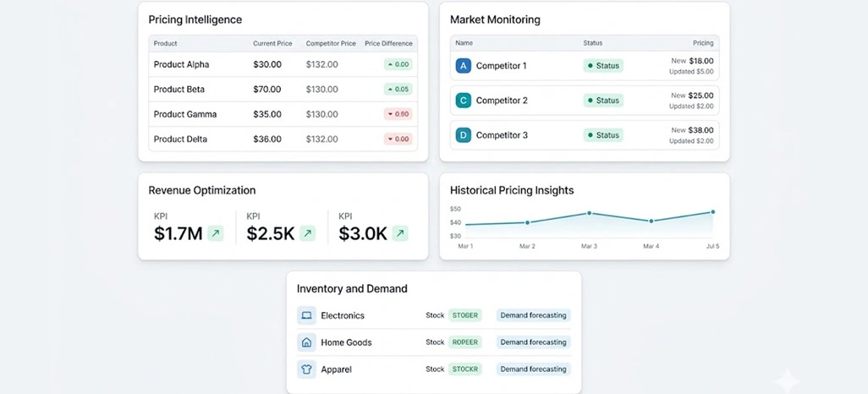This screenshot has height=394, width=868.
Task: Click the Updated $5.00 text
Action: coord(691,71)
